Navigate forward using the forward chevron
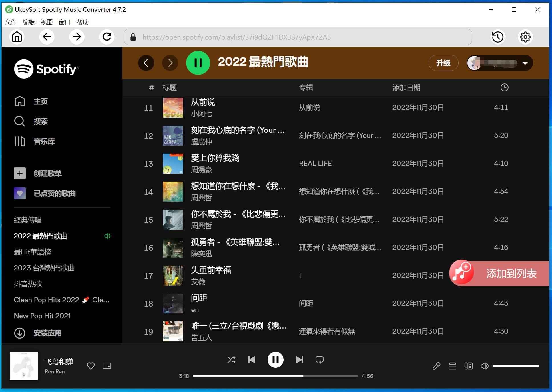The height and width of the screenshot is (392, 552). click(x=170, y=63)
